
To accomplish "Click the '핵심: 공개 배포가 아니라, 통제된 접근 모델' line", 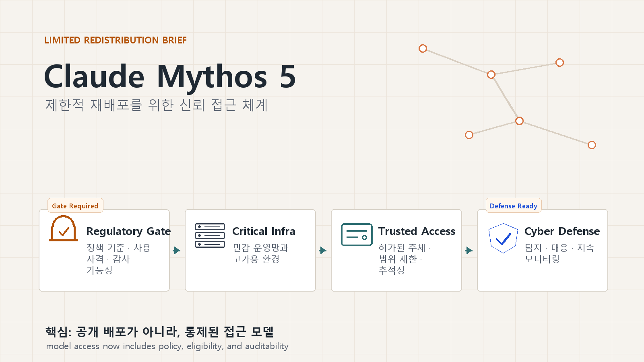I will [x=159, y=332].
